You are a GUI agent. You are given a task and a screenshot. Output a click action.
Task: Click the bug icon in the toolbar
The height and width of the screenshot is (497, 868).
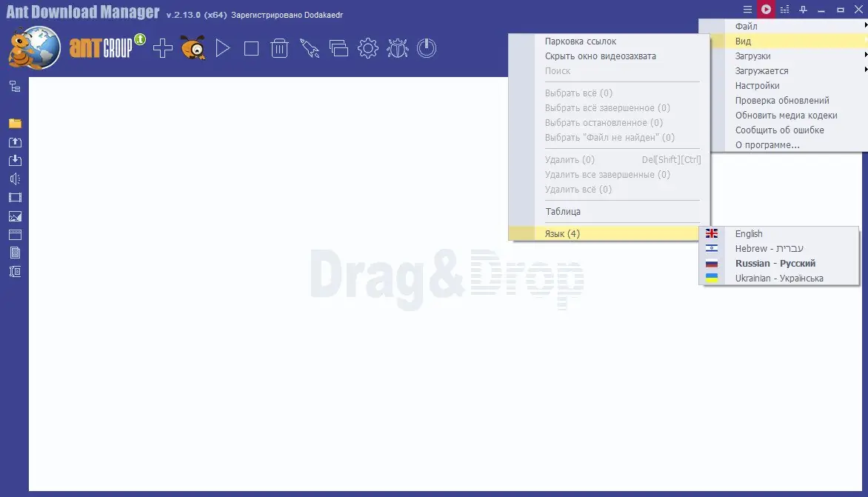pyautogui.click(x=398, y=48)
